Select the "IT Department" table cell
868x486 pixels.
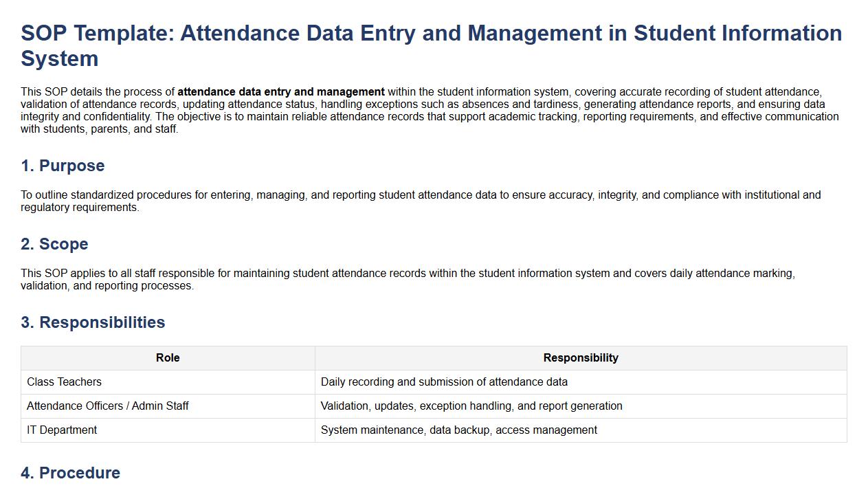click(x=62, y=430)
